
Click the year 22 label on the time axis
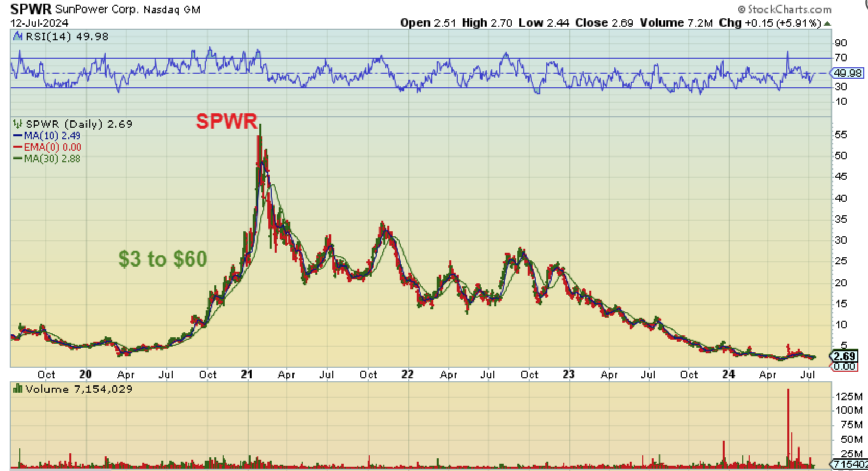(x=407, y=374)
